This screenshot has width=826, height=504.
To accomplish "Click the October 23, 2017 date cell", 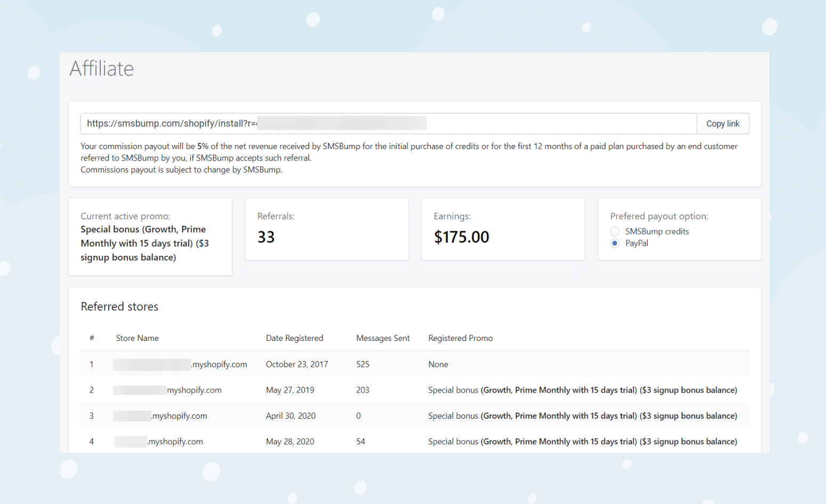I will pos(297,364).
